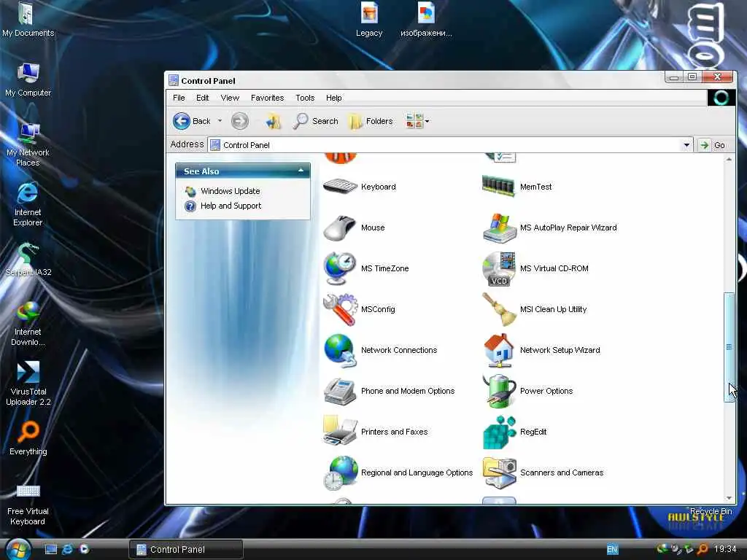747x560 pixels.
Task: Select Internet Download desktop icon
Action: 28,324
